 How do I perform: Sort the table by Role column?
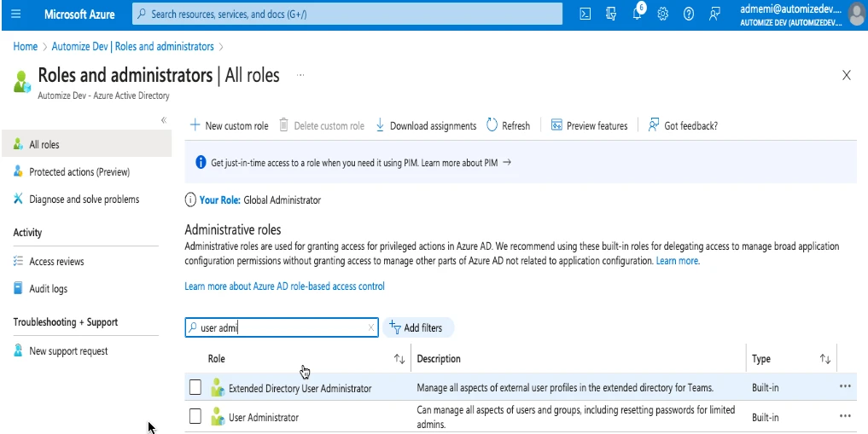click(399, 359)
